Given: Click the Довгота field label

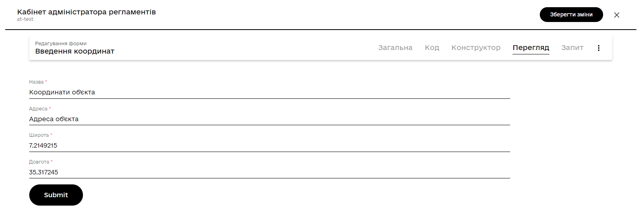Looking at the screenshot, I should click(39, 162).
